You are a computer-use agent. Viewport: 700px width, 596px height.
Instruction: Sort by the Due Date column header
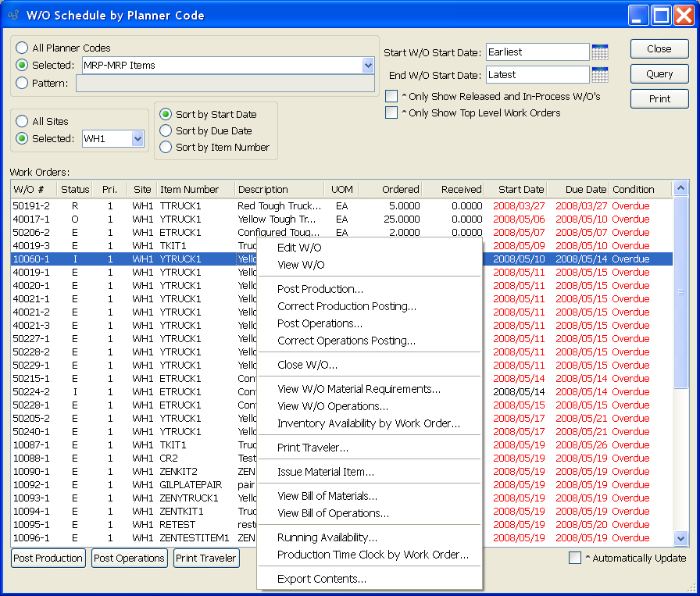pos(577,189)
